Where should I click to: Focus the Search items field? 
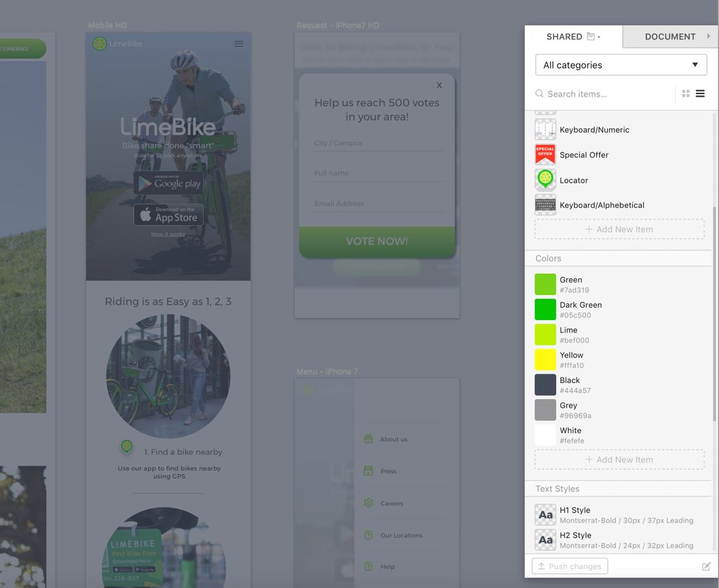[x=605, y=94]
